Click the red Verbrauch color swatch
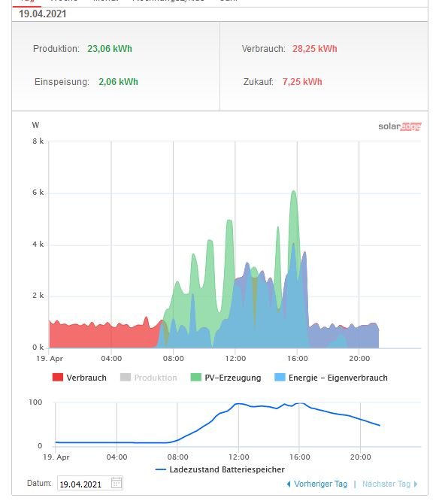The width and height of the screenshot is (442, 504). click(x=58, y=377)
